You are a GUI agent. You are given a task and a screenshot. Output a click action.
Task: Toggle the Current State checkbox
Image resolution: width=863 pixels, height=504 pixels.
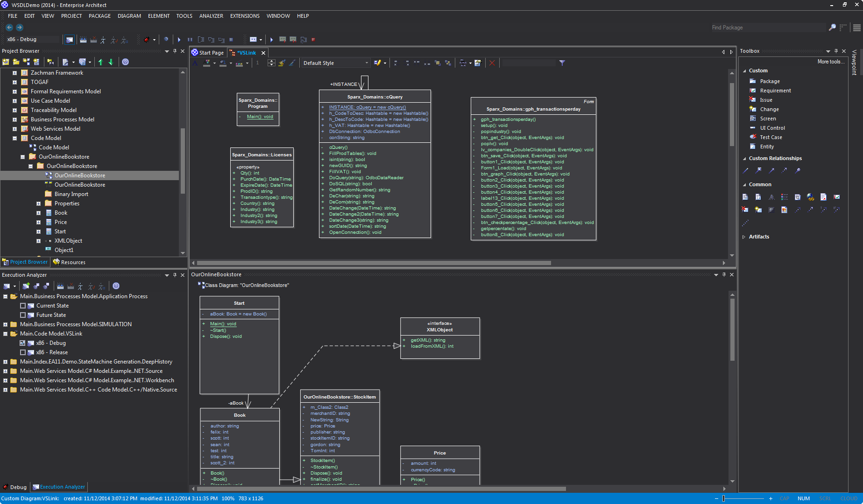point(23,306)
